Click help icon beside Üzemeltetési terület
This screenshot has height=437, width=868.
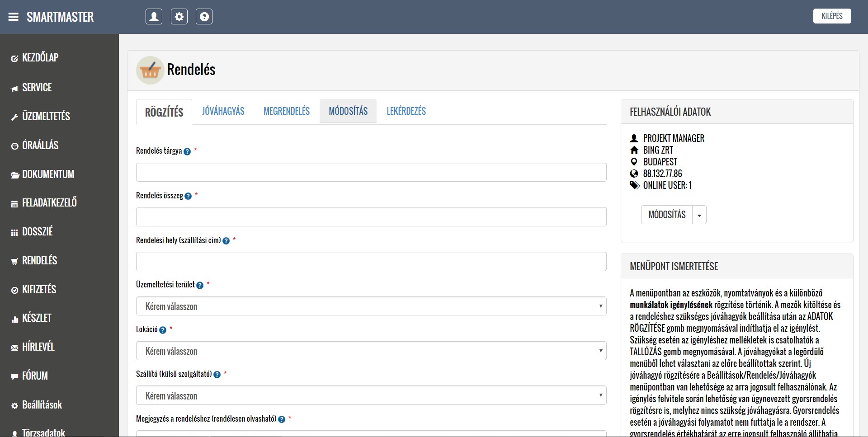click(x=200, y=285)
